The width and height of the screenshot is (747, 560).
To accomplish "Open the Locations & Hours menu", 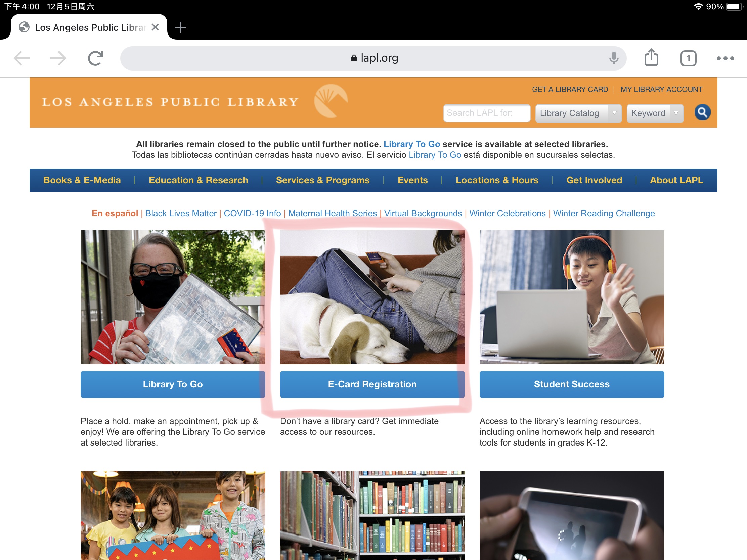I will [x=497, y=180].
